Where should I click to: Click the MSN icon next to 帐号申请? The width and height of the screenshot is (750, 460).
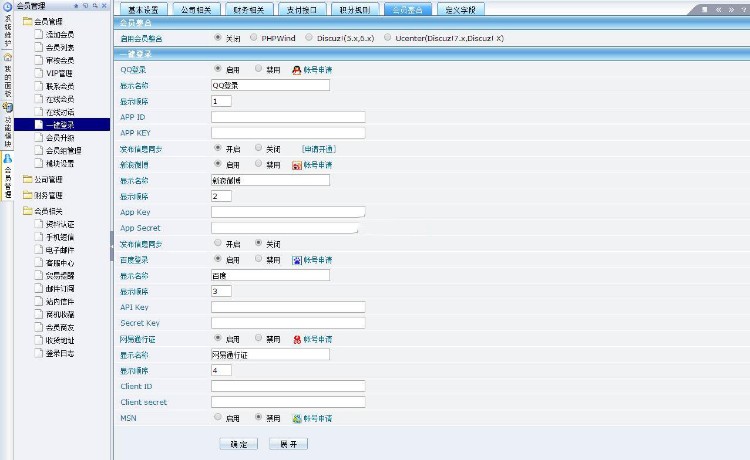pyautogui.click(x=297, y=418)
